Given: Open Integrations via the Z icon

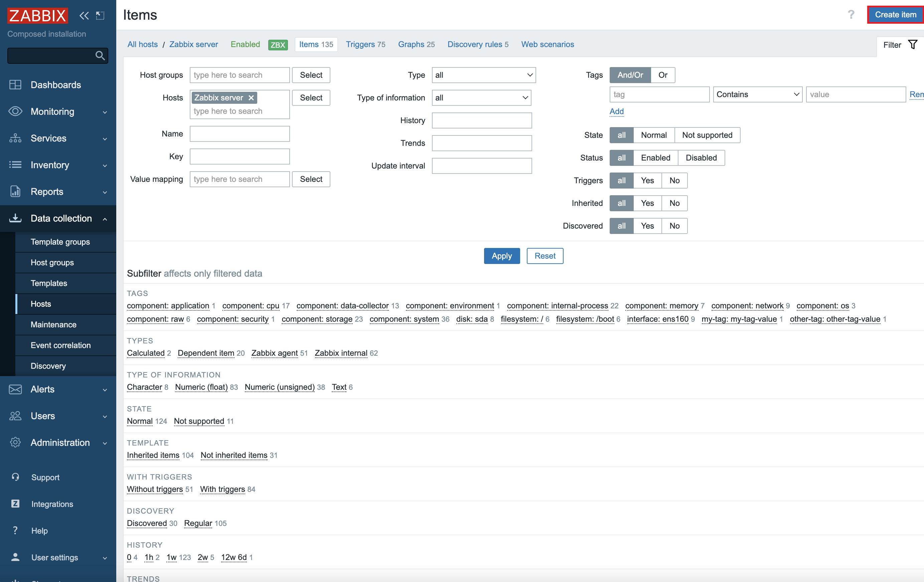Looking at the screenshot, I should 15,504.
